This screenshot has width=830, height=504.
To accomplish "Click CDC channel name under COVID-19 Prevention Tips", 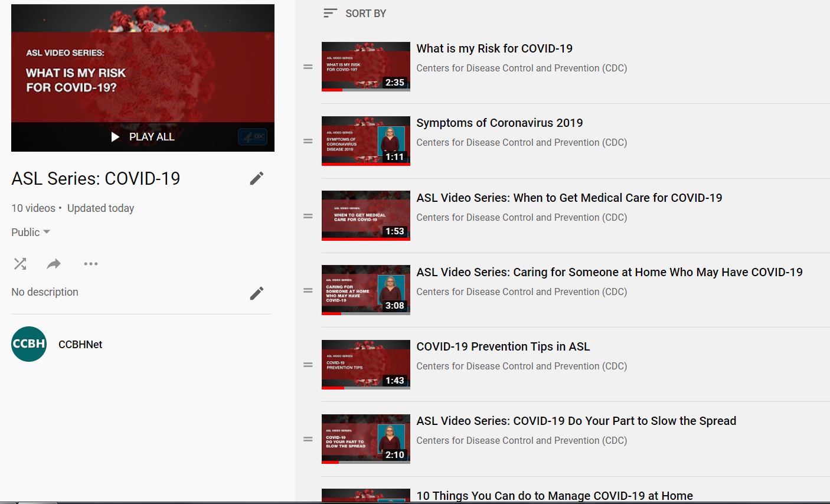I will [522, 366].
